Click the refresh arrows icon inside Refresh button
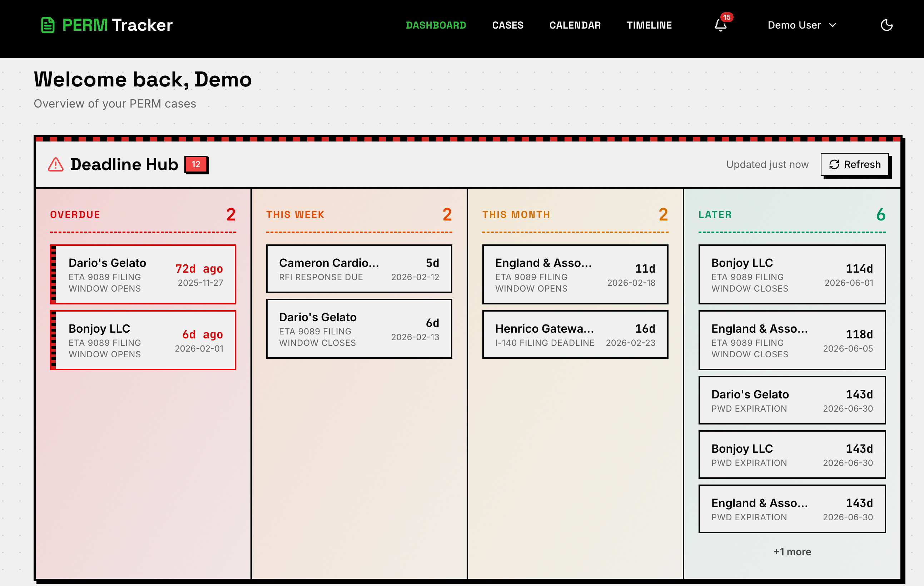This screenshot has width=924, height=586. (834, 164)
